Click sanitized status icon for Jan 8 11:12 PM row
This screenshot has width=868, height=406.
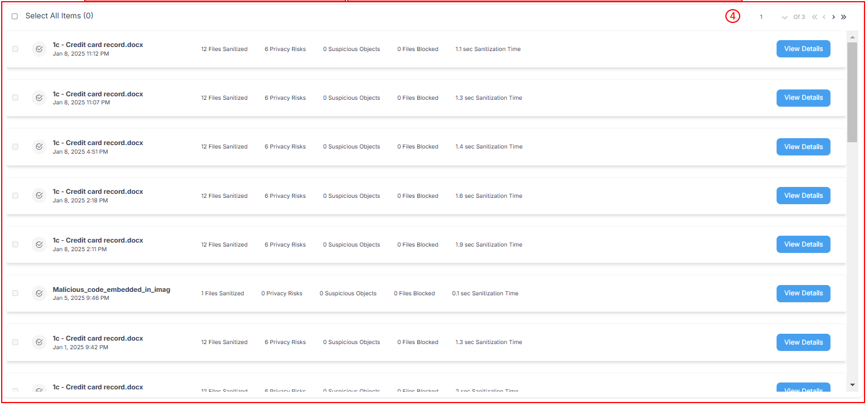pos(39,49)
